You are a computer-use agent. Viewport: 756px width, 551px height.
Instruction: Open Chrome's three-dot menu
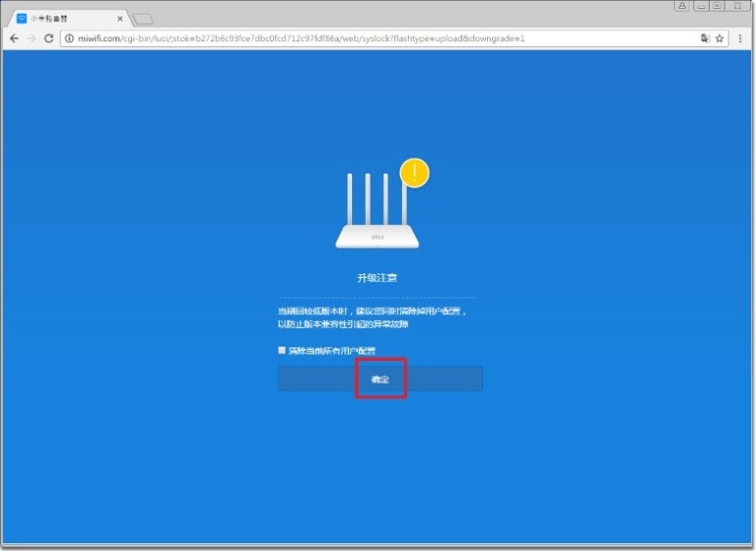742,38
